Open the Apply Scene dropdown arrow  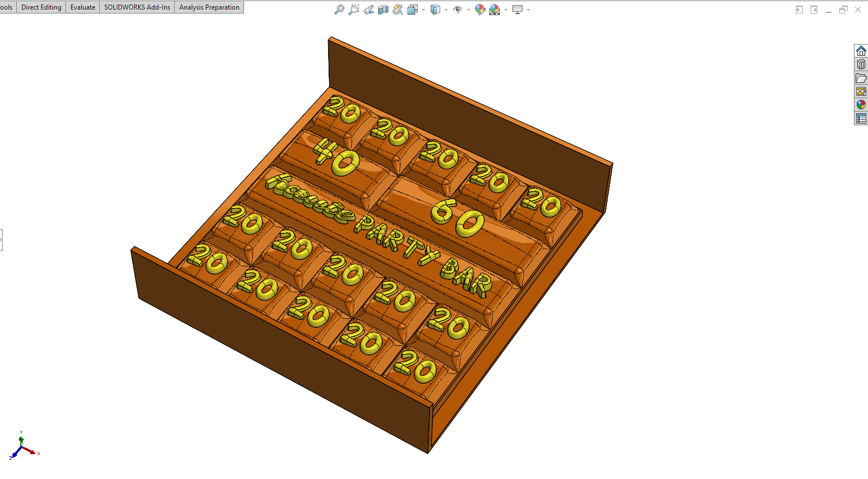(x=506, y=10)
